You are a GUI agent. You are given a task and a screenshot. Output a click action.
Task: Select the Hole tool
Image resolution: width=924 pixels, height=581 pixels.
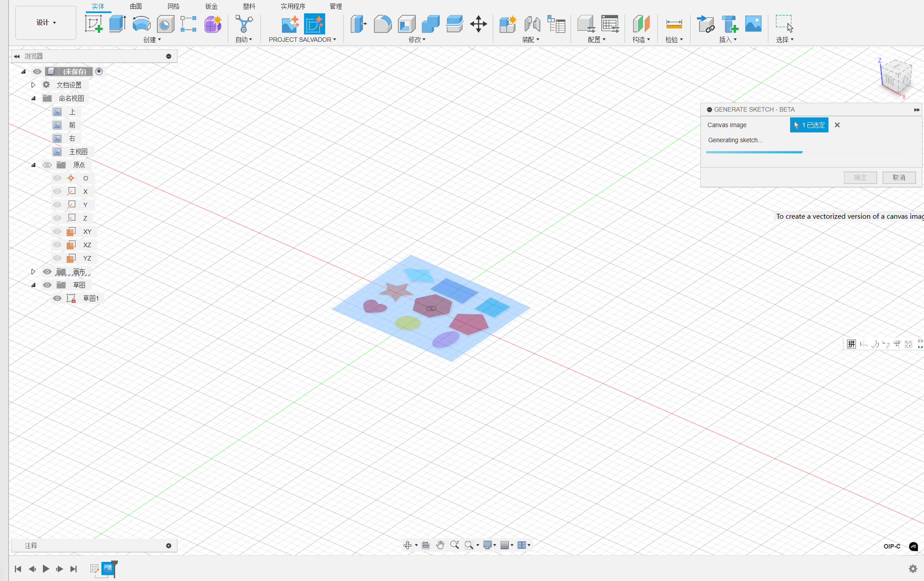click(165, 24)
